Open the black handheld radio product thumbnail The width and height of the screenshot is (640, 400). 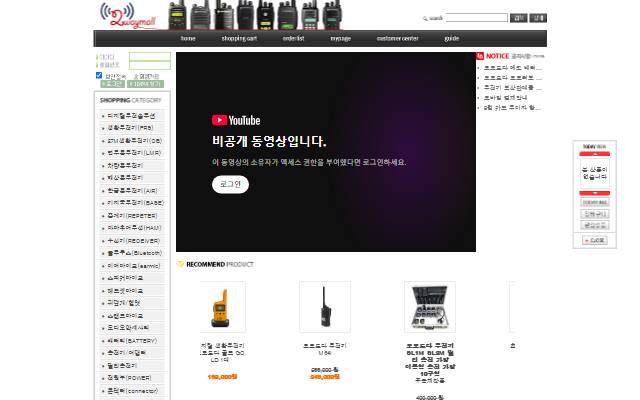[x=325, y=307]
